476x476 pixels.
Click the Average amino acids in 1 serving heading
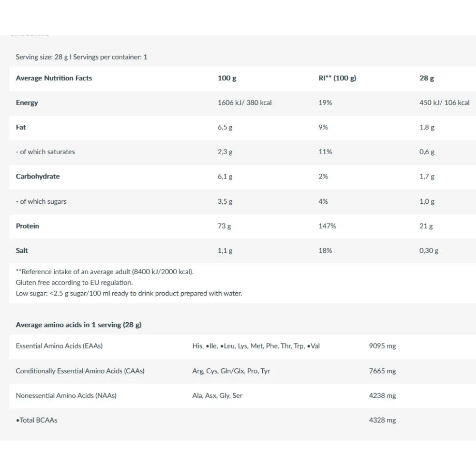coord(79,325)
